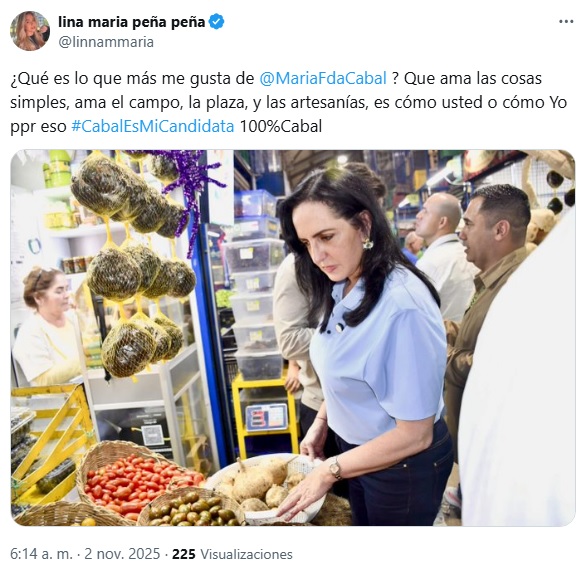Click the tweet's first line of text
The width and height of the screenshot is (584, 569).
276,79
